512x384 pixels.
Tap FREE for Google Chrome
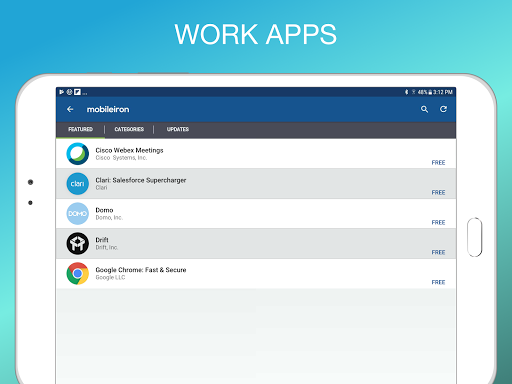coord(438,282)
